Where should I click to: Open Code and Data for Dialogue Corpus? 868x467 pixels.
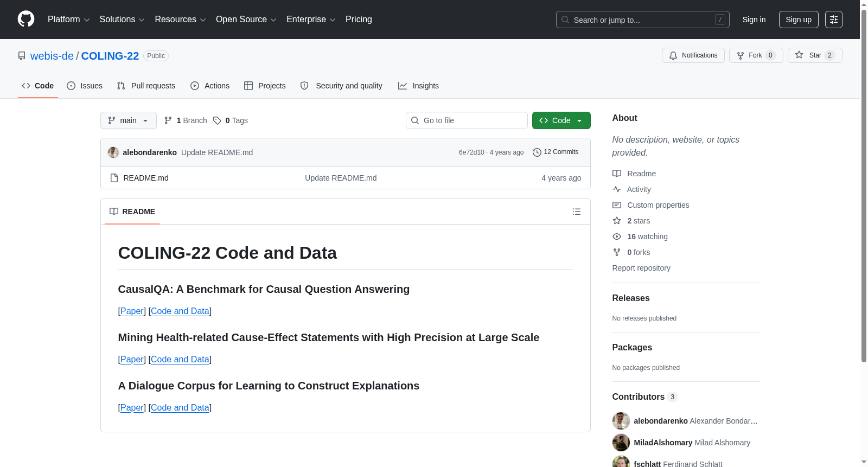[180, 407]
